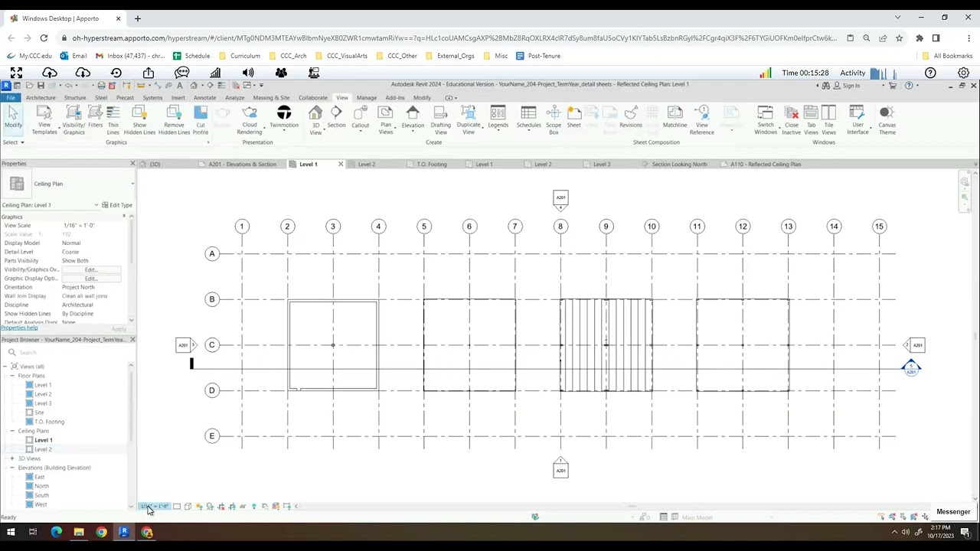The width and height of the screenshot is (980, 551).
Task: Switch to the Manage ribbon tab
Action: click(367, 98)
